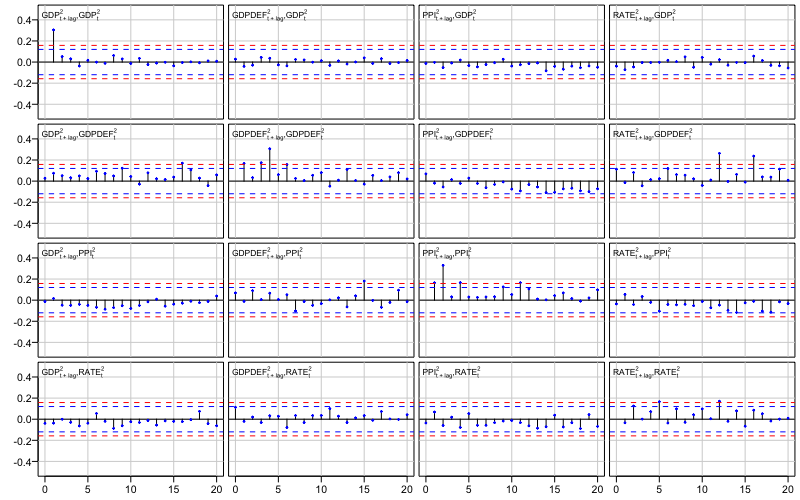Click the lag-12 spike in RATE,GDPDEF panel

pyautogui.click(x=719, y=167)
